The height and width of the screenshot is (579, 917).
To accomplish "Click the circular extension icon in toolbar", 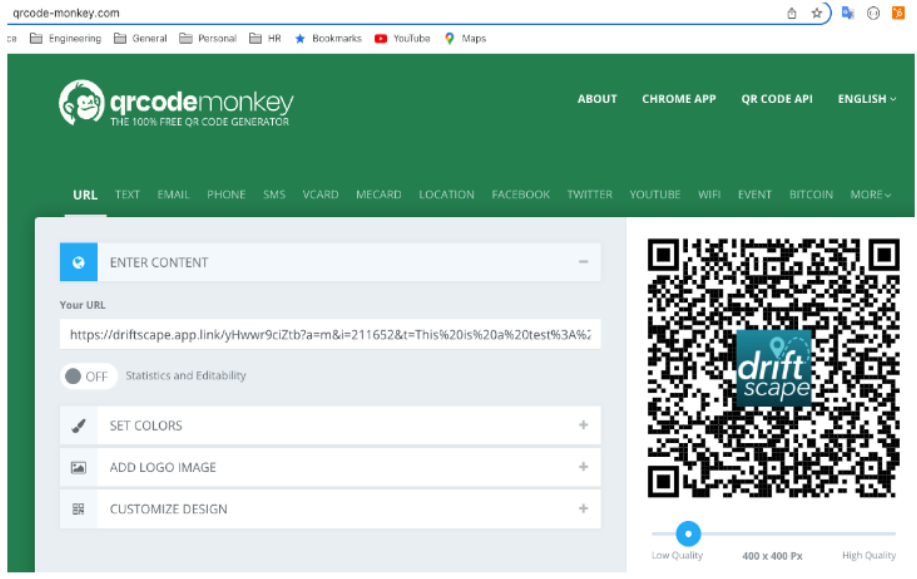I will (873, 13).
